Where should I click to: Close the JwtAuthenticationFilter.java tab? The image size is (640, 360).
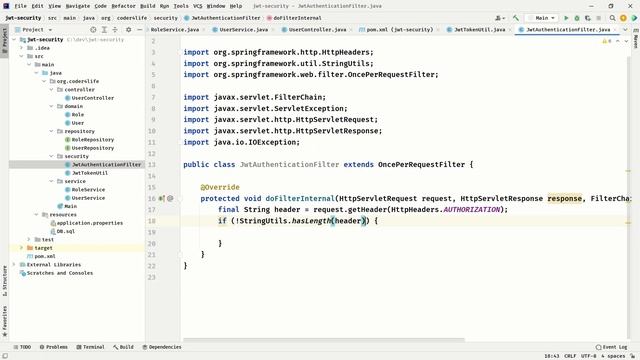[615, 30]
